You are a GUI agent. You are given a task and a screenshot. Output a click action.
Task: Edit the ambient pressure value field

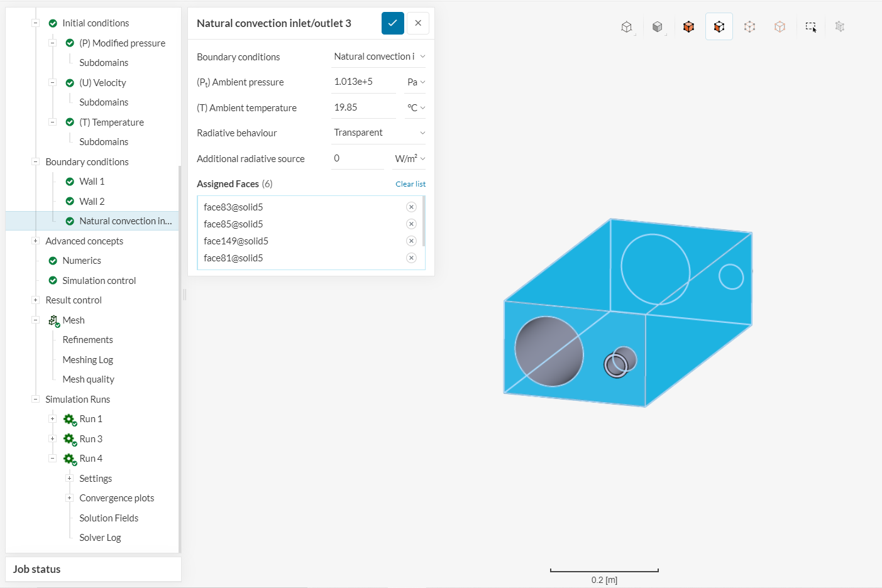click(363, 82)
